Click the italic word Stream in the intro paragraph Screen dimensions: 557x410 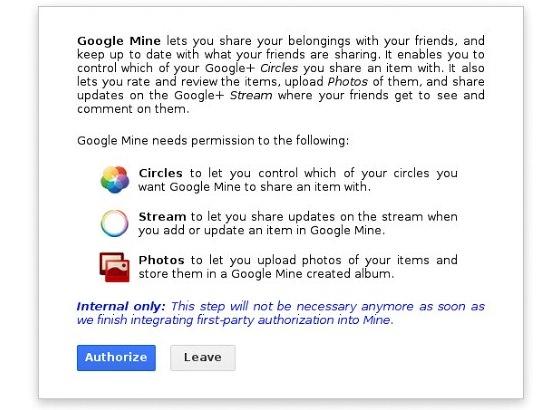point(251,95)
